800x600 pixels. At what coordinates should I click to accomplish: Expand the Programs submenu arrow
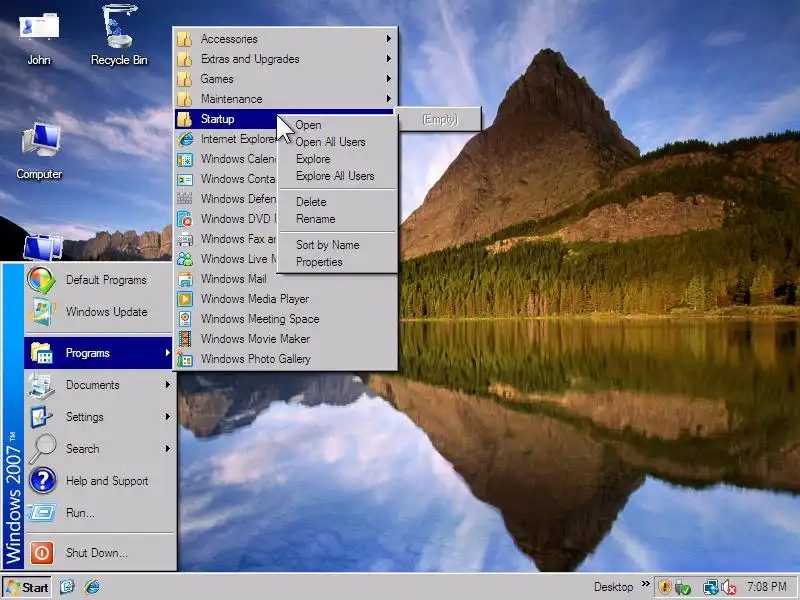click(x=167, y=353)
